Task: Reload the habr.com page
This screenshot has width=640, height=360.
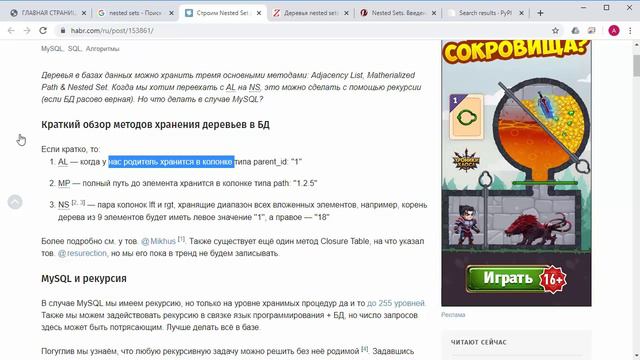Action: 43,31
